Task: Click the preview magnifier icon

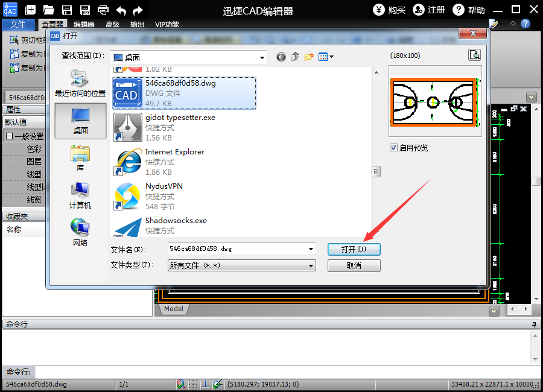Action: (474, 55)
